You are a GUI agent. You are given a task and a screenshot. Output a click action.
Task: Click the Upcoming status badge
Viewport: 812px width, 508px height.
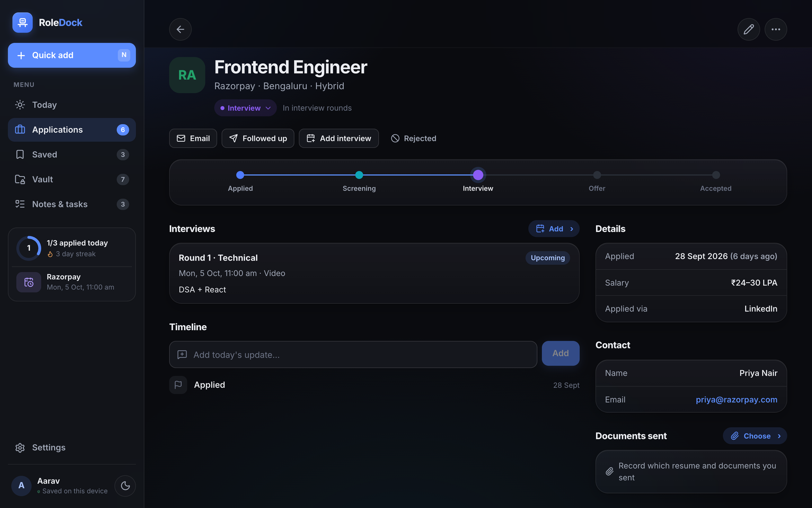(548, 258)
